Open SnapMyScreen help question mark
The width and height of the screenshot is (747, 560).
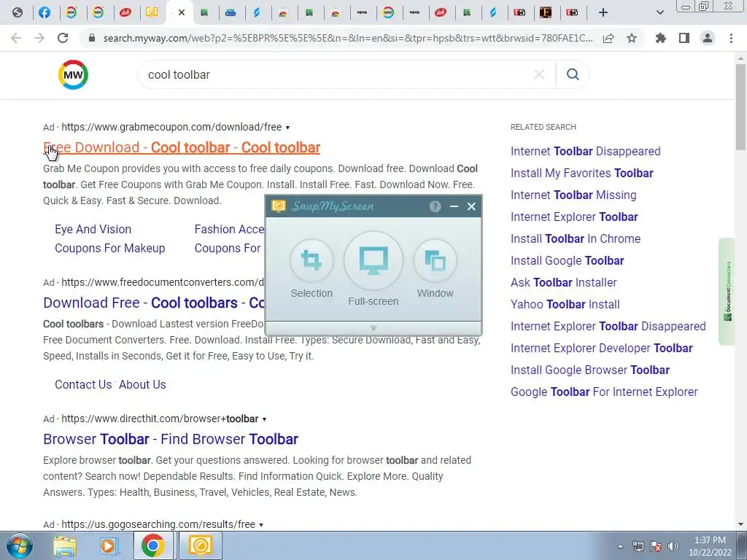[435, 206]
